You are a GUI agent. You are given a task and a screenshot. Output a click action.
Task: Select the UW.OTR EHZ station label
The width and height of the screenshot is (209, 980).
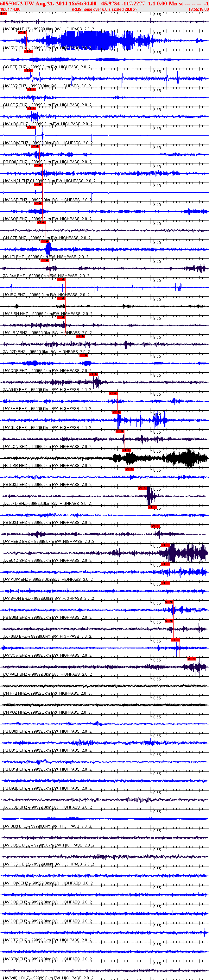point(47,940)
